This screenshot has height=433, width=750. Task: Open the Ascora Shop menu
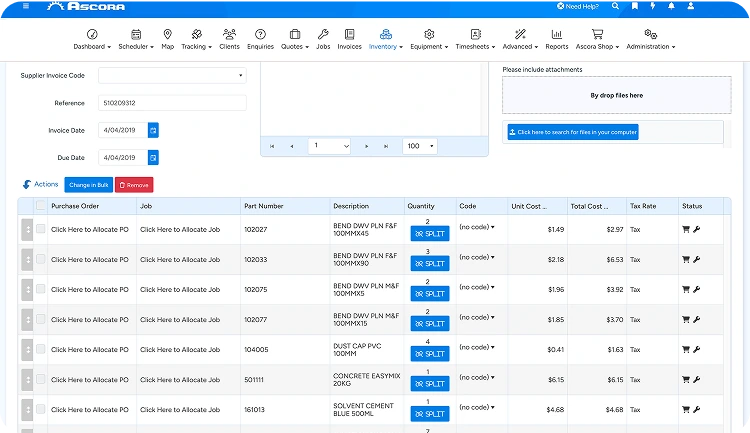click(x=597, y=39)
